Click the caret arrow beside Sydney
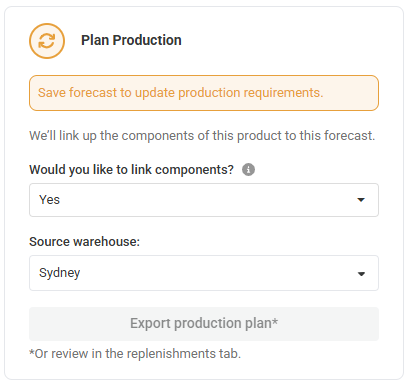The image size is (410, 387). 361,274
